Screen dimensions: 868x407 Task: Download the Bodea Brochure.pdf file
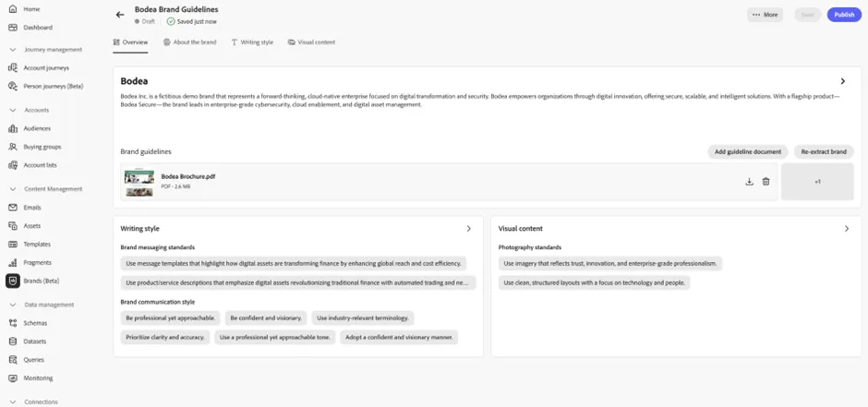[749, 182]
